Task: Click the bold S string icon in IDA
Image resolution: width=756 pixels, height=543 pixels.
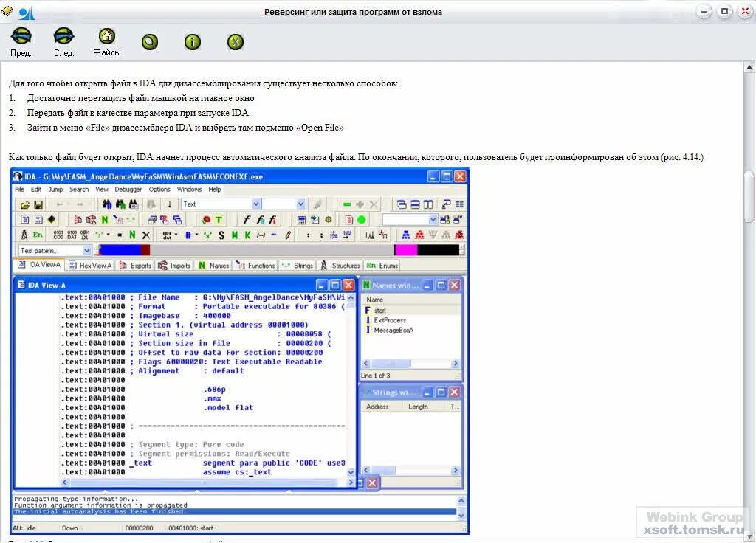Action: click(221, 235)
